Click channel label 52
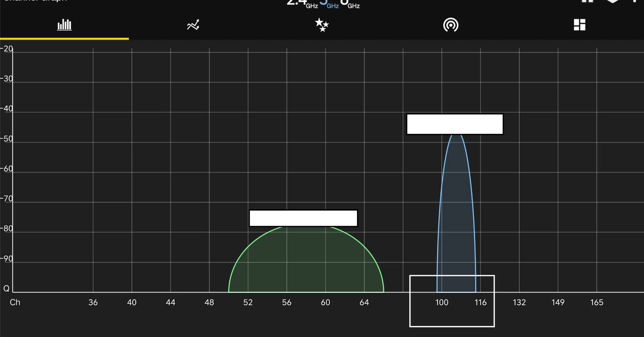Screen dimensions: 644x337 pos(248,302)
